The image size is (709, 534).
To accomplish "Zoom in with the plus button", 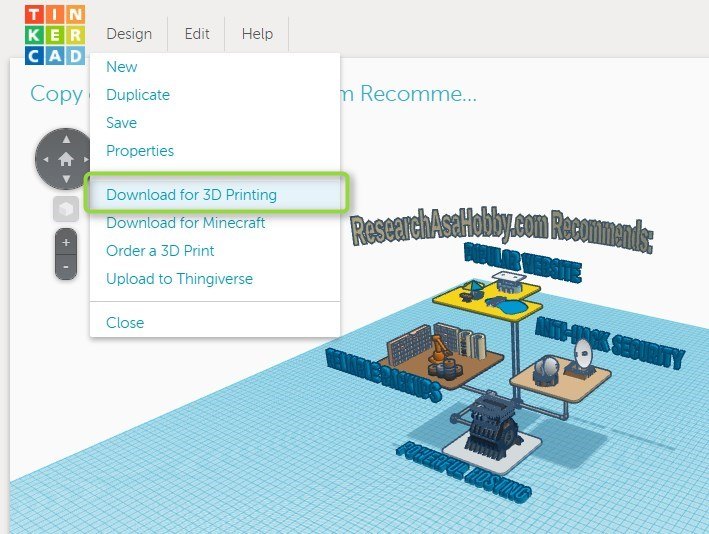I will pyautogui.click(x=66, y=242).
